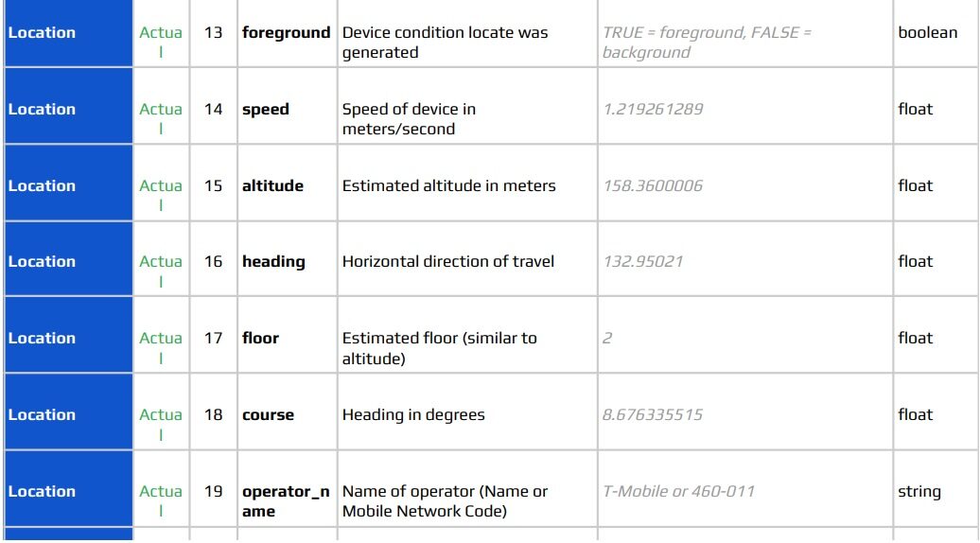Screen dimensions: 980x543
Task: Click the 'Heading in degrees' description cell
Action: (x=467, y=412)
